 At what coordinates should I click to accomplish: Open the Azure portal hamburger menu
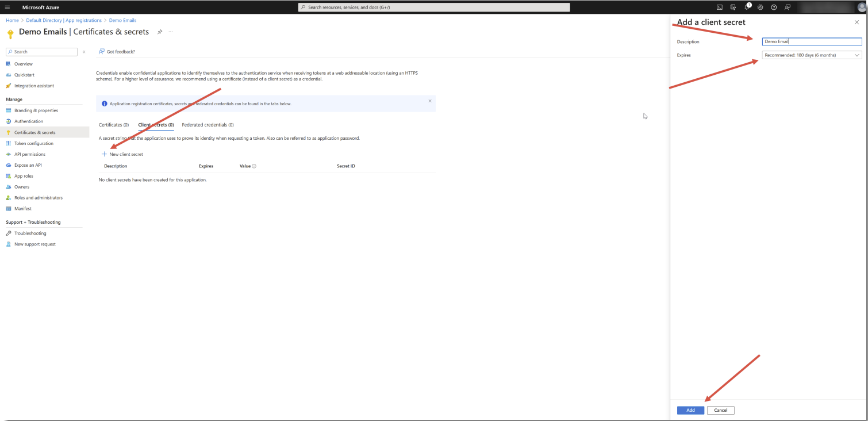pyautogui.click(x=7, y=7)
